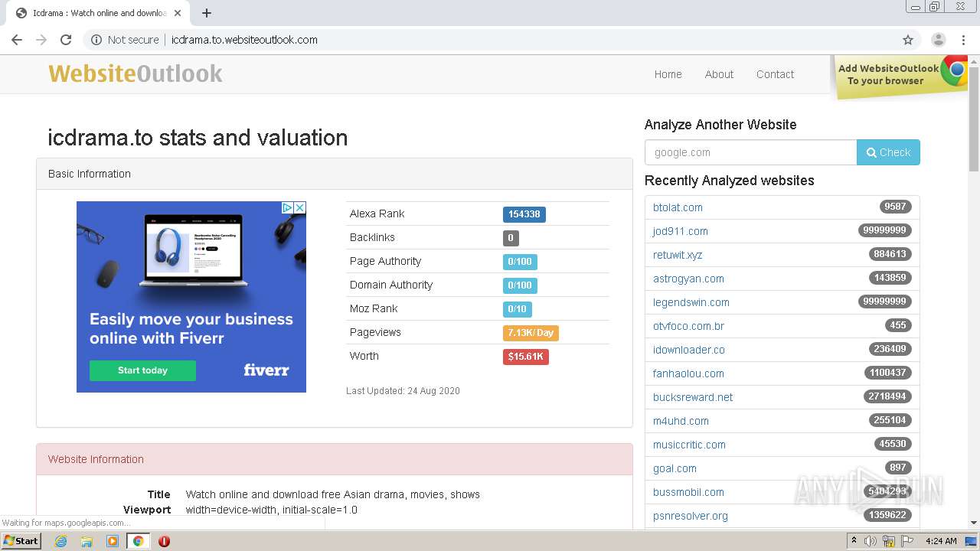Screen dimensions: 980x551
Task: Open the Not secure site info icon
Action: [96, 40]
